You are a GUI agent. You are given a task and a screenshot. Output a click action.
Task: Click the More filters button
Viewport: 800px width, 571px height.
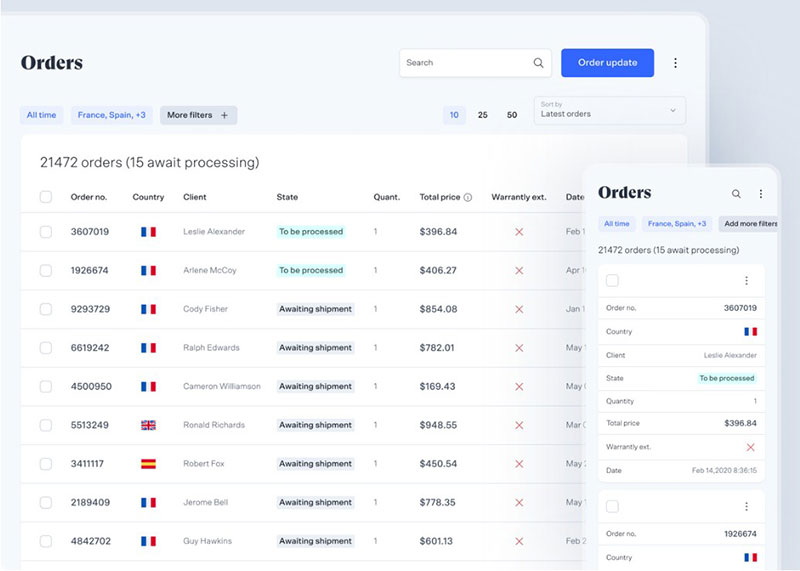[x=198, y=115]
